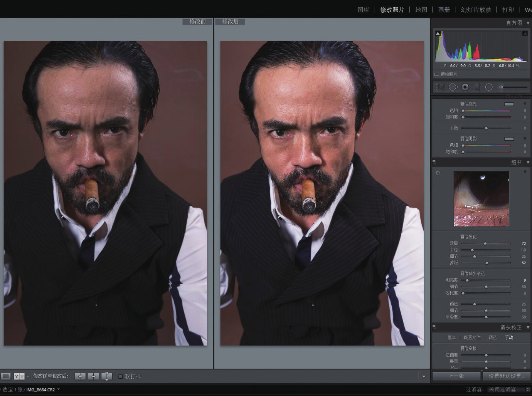
Task: Click the 设置默认设置 button
Action: point(507,376)
